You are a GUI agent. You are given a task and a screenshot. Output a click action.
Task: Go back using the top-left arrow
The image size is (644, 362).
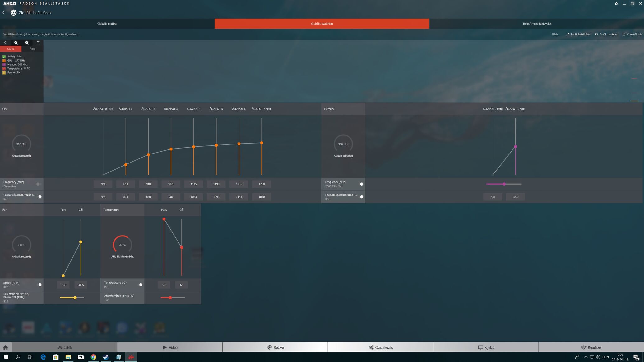3,13
